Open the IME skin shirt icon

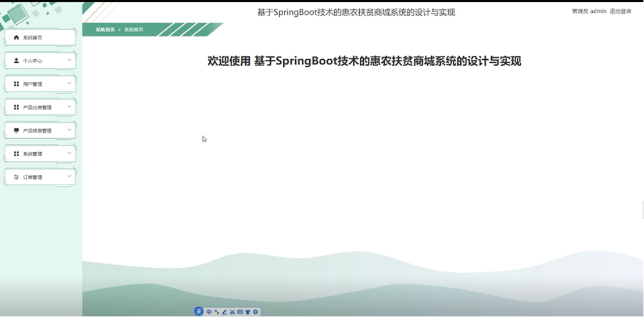(x=248, y=312)
